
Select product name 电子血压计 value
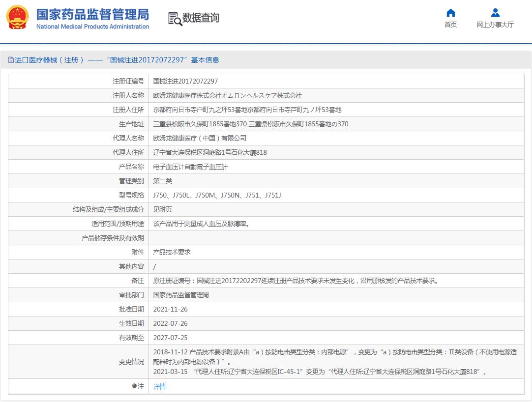point(190,167)
